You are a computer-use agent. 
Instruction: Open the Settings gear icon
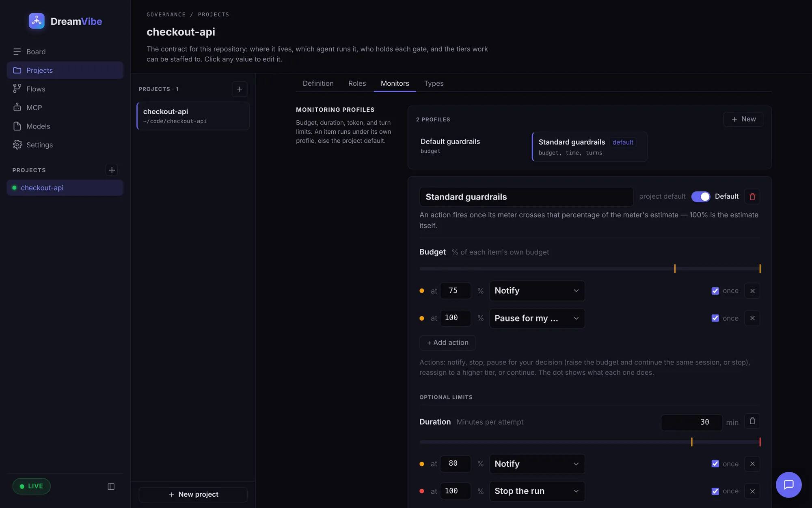pyautogui.click(x=17, y=145)
